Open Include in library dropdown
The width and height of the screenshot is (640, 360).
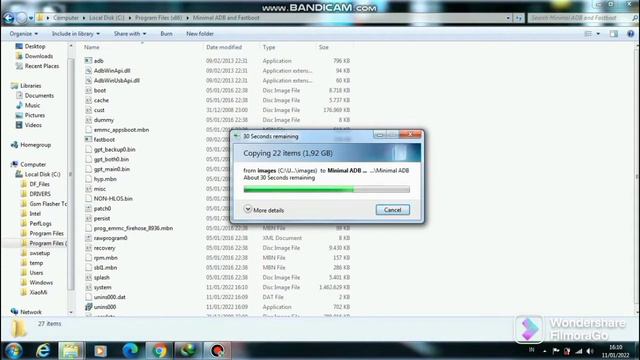(x=76, y=34)
